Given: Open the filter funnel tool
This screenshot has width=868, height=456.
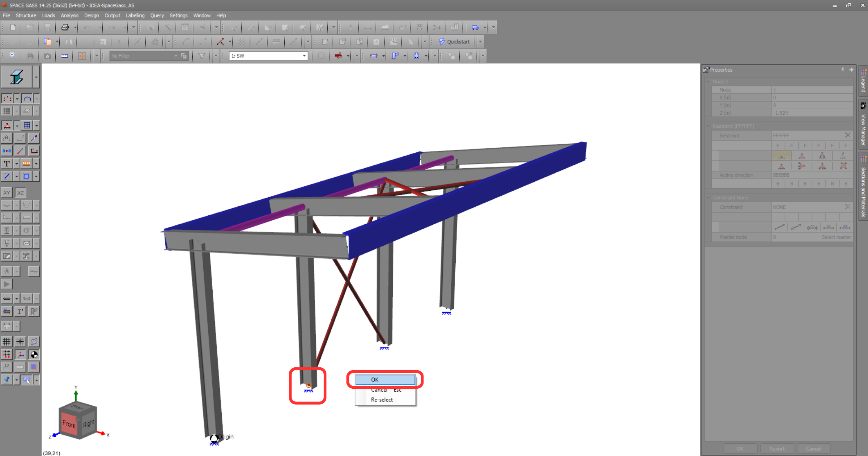Looking at the screenshot, I should 201,56.
